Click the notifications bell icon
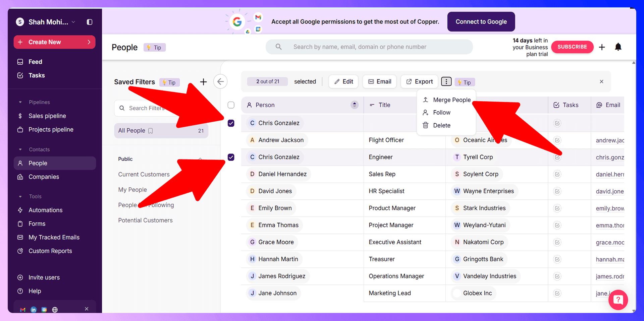This screenshot has width=644, height=321. 618,47
